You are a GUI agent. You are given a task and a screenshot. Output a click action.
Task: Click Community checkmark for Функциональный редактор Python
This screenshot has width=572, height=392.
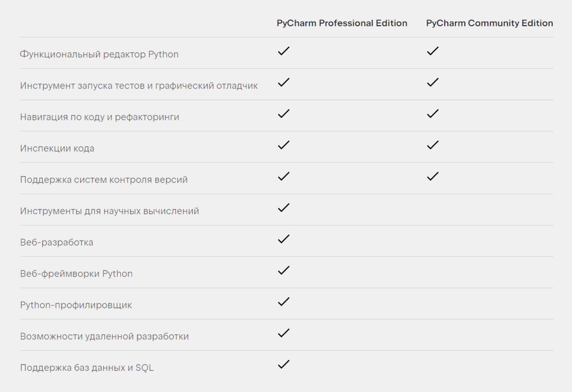point(433,51)
